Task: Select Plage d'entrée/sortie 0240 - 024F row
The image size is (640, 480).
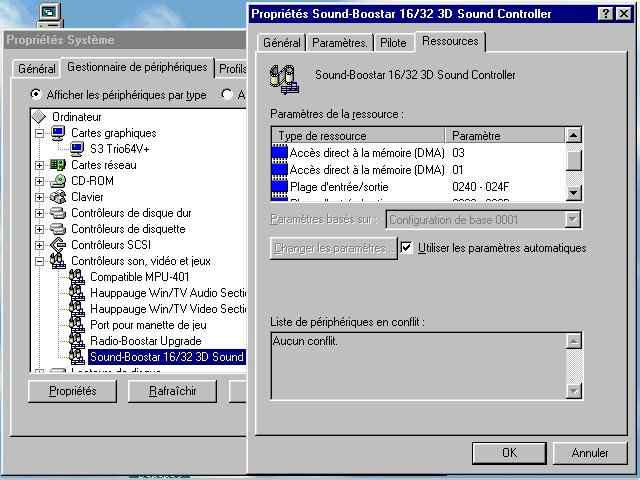Action: 418,187
